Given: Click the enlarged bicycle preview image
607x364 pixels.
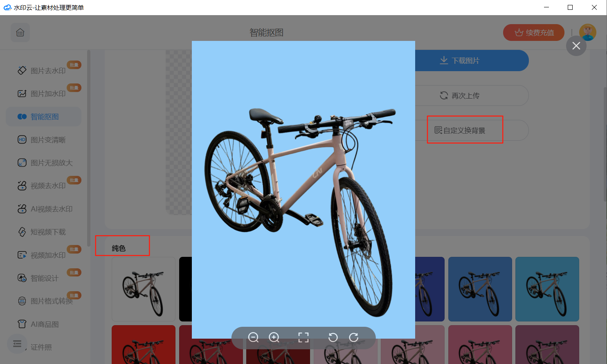Looking at the screenshot, I should [x=303, y=190].
